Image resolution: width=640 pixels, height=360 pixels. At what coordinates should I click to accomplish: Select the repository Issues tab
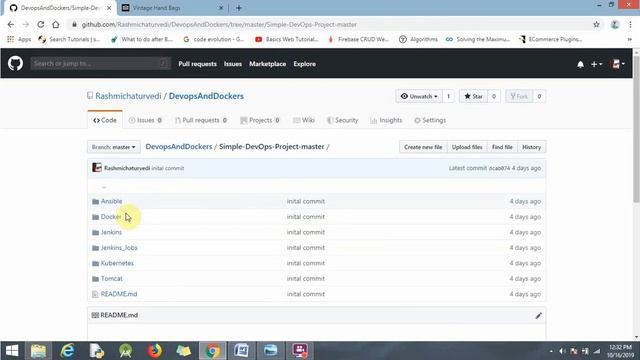click(145, 120)
